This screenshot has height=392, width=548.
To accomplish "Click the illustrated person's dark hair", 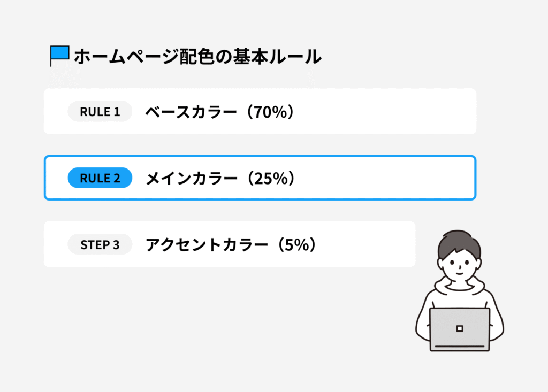I will pos(459,243).
